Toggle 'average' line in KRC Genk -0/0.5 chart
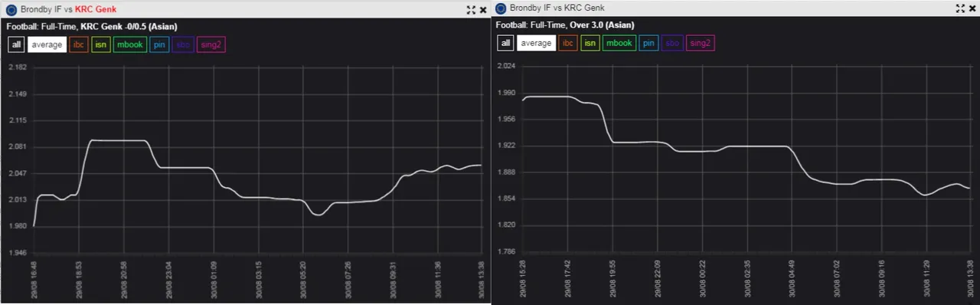This screenshot has width=980, height=305. click(47, 44)
